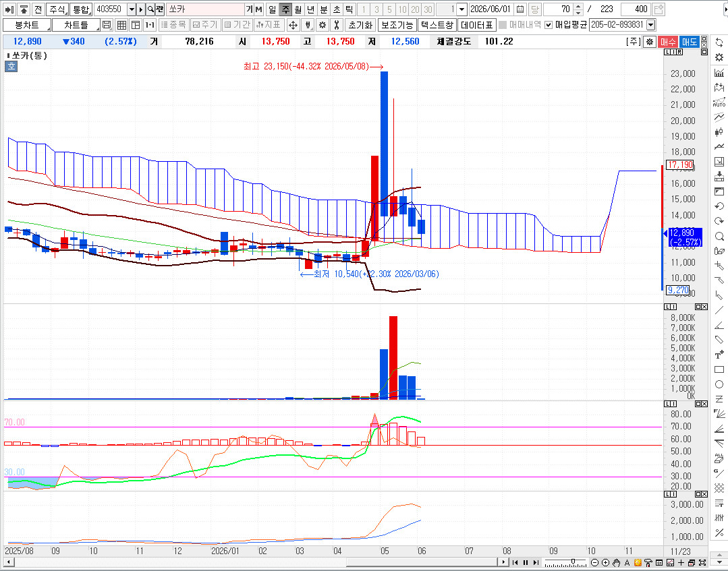728x571 pixels.
Task: Click the crosshair plus icon at bottom
Action: click(681, 563)
